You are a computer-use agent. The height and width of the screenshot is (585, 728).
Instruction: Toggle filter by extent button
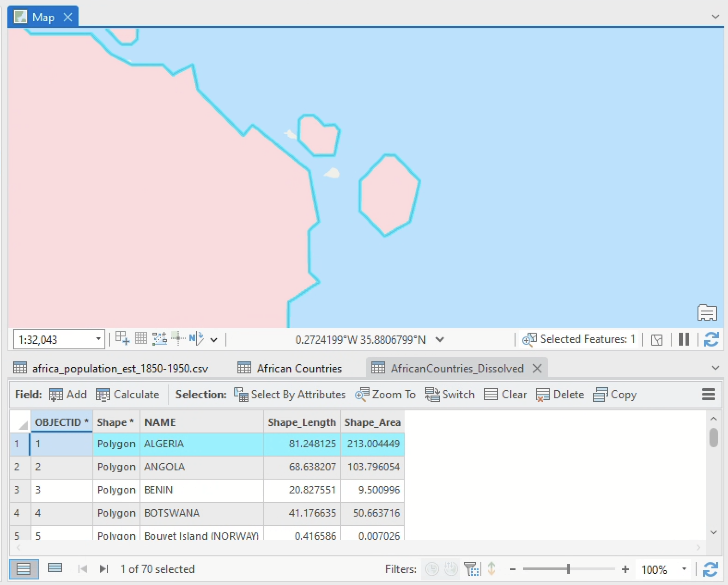tap(472, 569)
